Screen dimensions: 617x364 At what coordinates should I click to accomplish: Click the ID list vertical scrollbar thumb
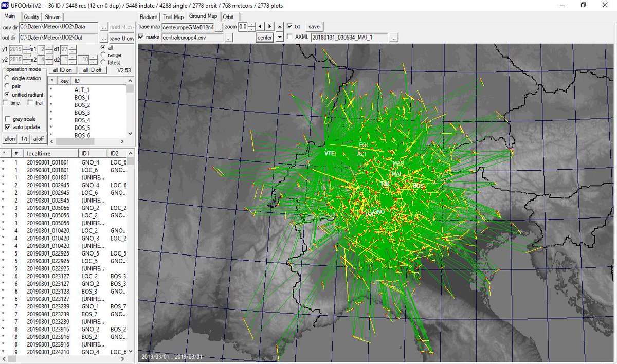(131, 88)
